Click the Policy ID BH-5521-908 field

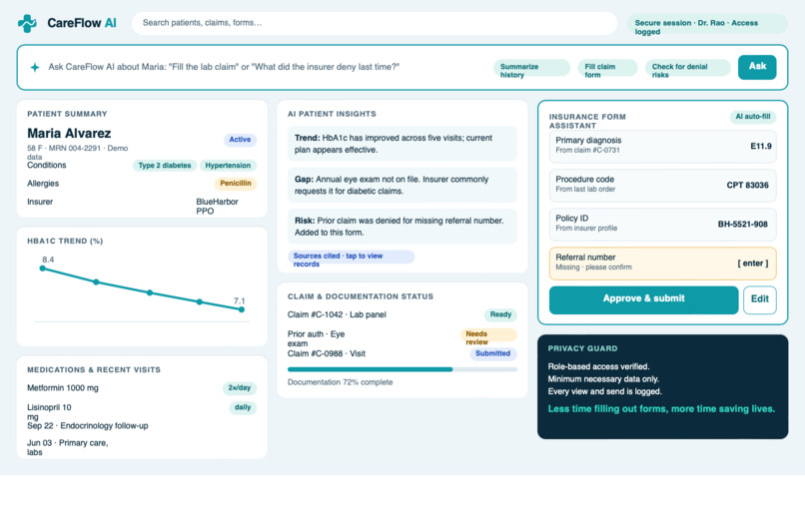coord(662,225)
